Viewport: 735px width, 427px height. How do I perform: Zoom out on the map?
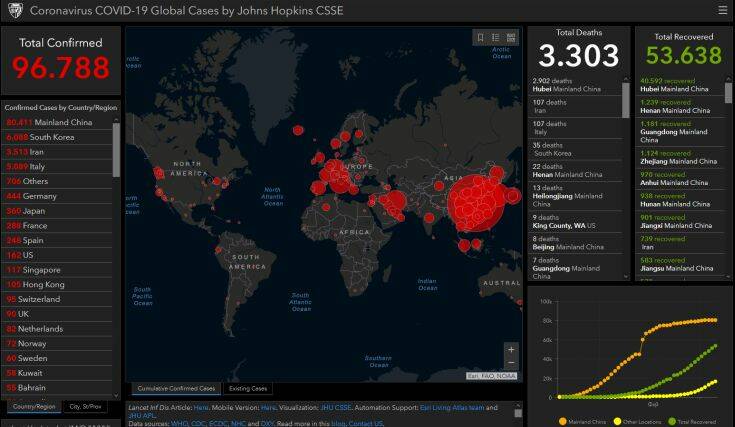coord(512,364)
